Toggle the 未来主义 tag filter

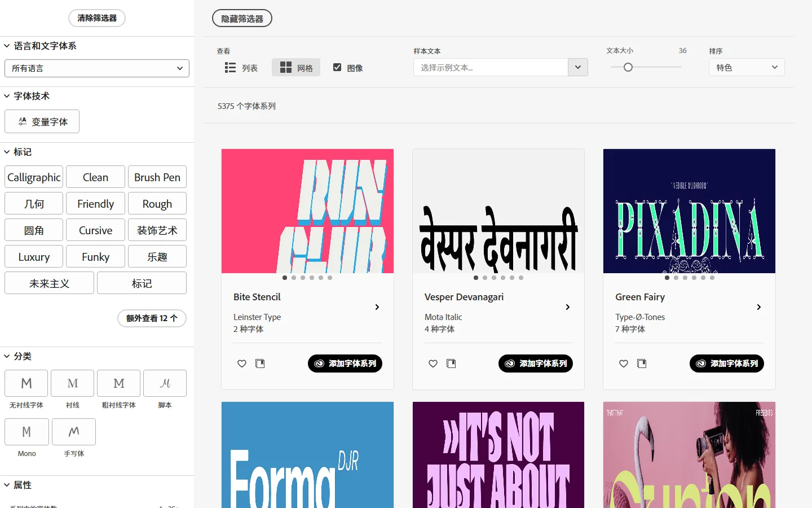(49, 283)
